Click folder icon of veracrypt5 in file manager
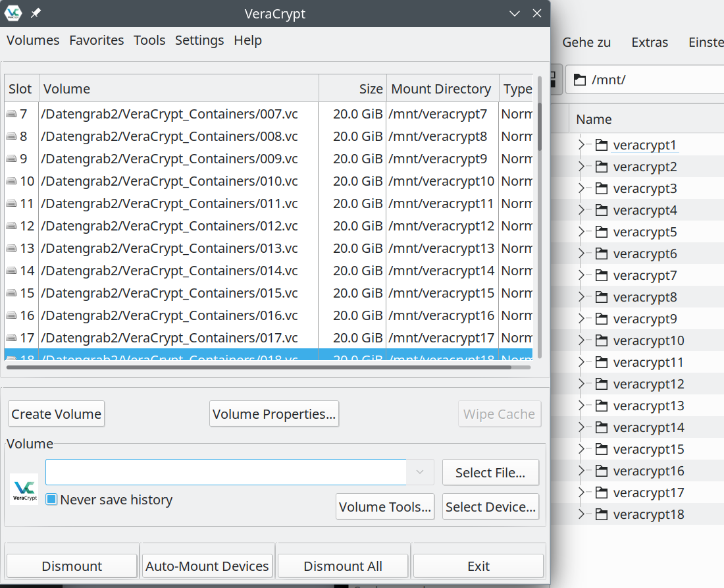Image resolution: width=724 pixels, height=588 pixels. 601,232
